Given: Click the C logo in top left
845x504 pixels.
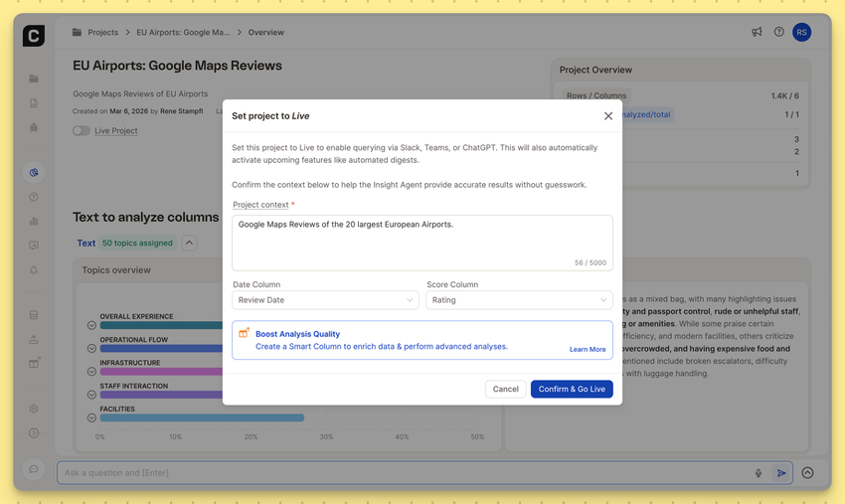Looking at the screenshot, I should [34, 37].
